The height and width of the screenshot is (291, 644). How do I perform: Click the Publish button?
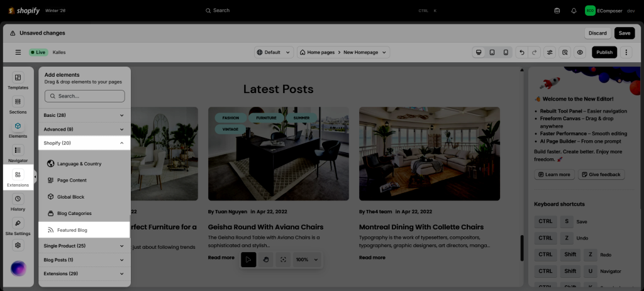604,52
